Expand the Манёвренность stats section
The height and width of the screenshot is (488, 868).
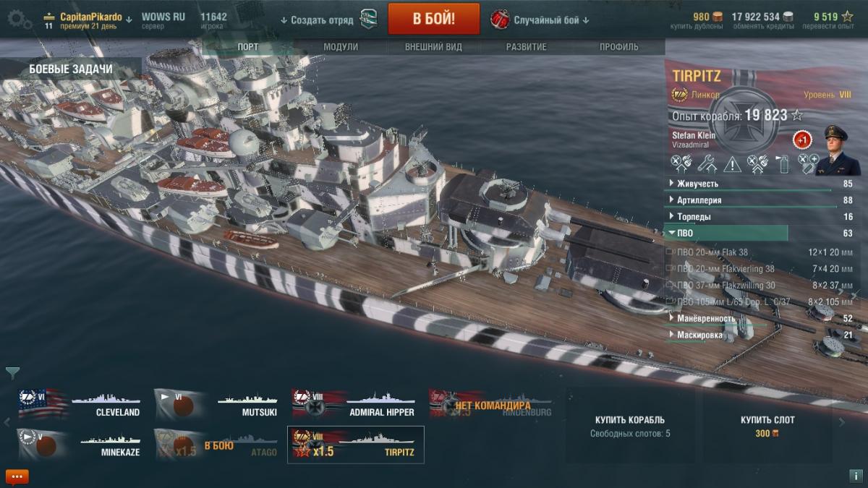tap(759, 318)
